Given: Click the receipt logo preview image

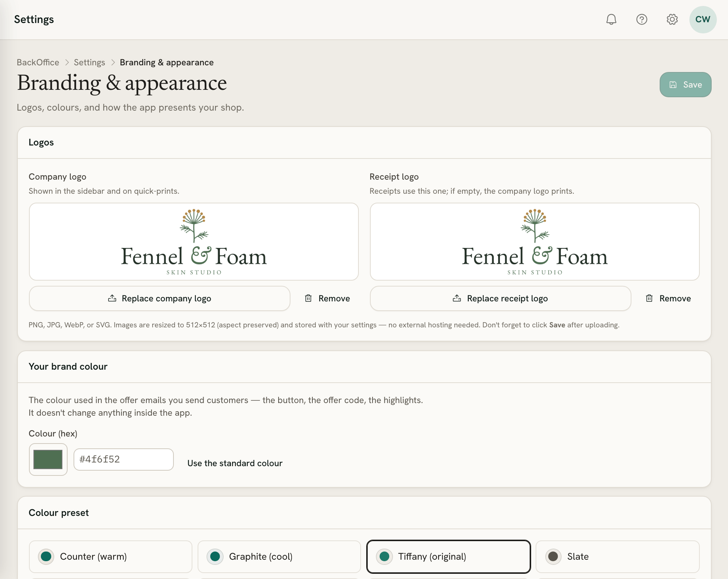Looking at the screenshot, I should point(535,242).
